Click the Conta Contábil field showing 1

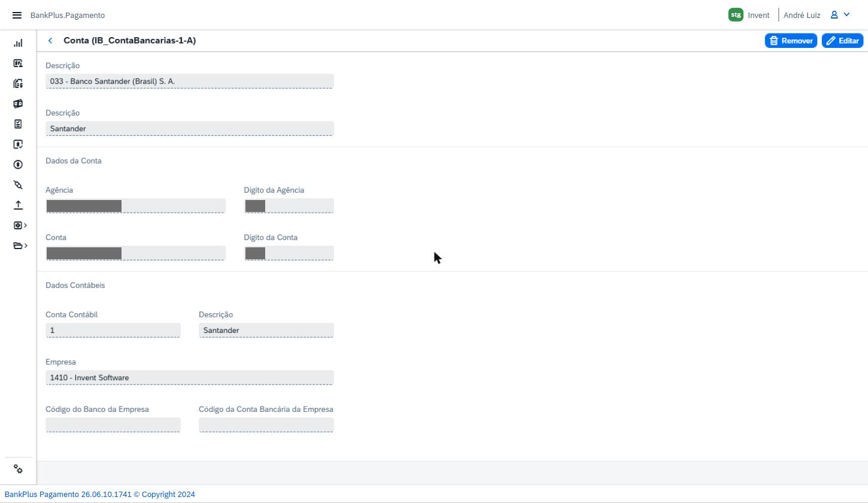113,331
